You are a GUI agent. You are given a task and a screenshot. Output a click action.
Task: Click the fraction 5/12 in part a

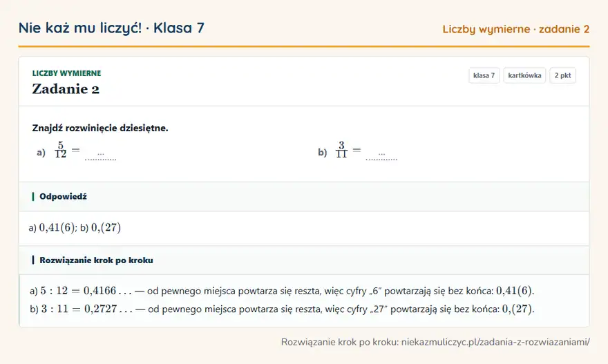(61, 150)
